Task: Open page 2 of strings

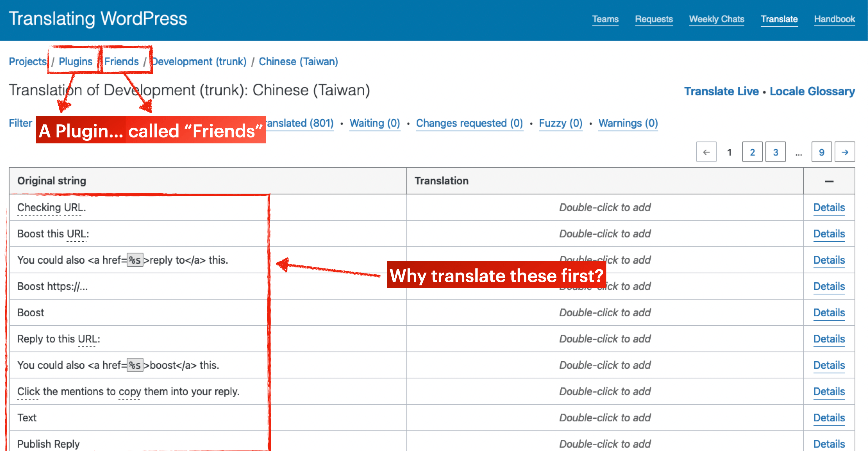Action: click(752, 152)
